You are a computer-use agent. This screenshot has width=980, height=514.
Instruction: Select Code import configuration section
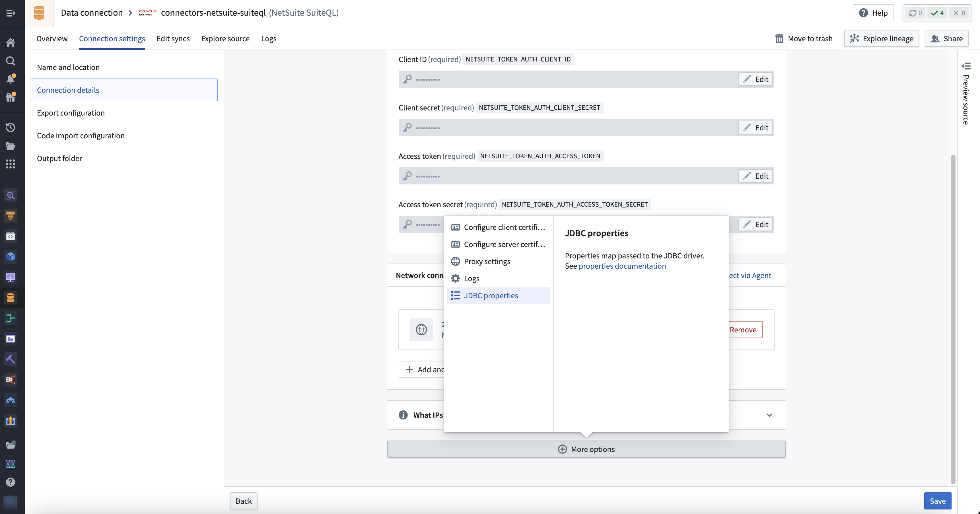(x=124, y=136)
